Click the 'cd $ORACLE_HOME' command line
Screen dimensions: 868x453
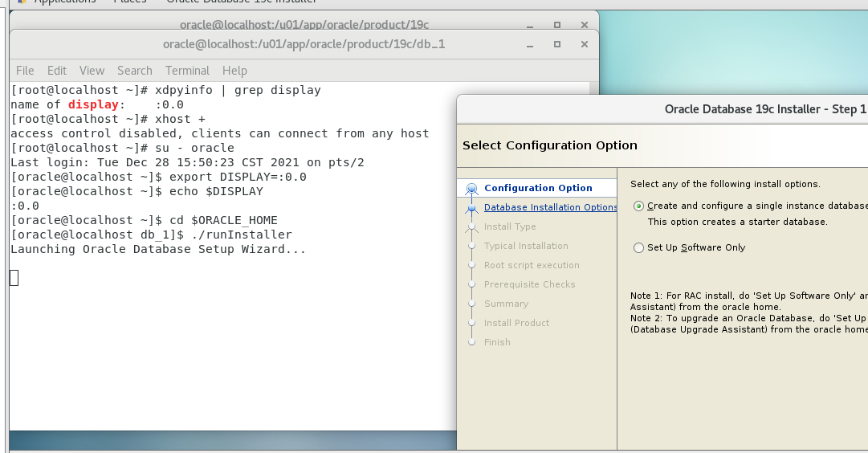(x=144, y=220)
